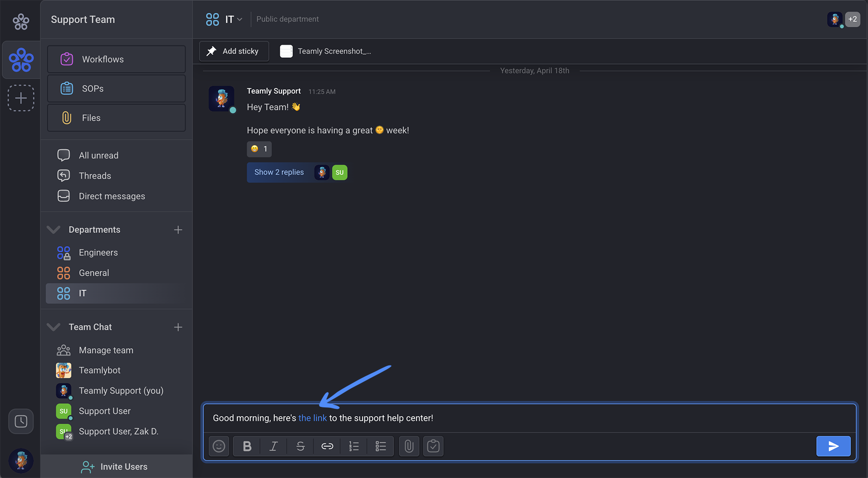Toggle numbered list
Screen dimensions: 868x478
(354, 446)
